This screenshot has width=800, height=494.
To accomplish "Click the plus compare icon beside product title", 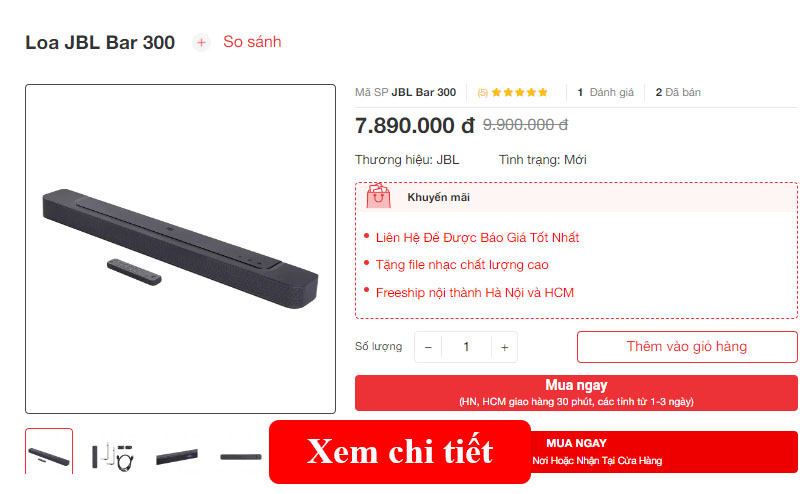I will click(202, 42).
